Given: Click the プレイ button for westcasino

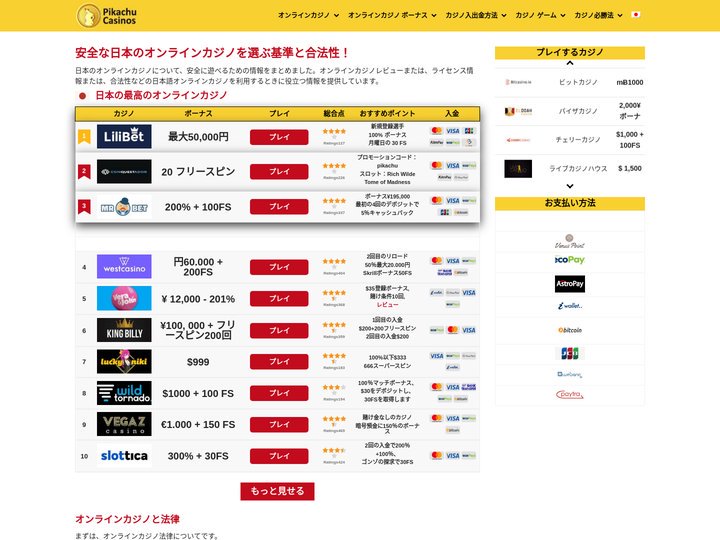Looking at the screenshot, I should [279, 267].
